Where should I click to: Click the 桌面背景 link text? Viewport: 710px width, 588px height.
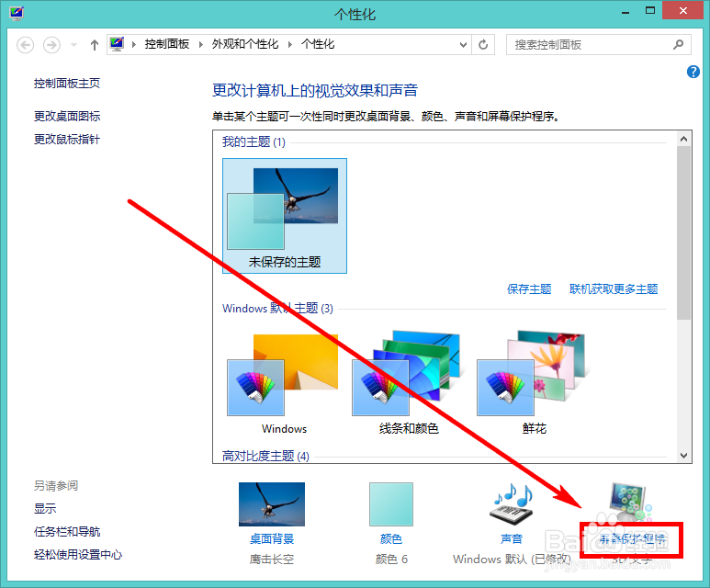point(272,539)
